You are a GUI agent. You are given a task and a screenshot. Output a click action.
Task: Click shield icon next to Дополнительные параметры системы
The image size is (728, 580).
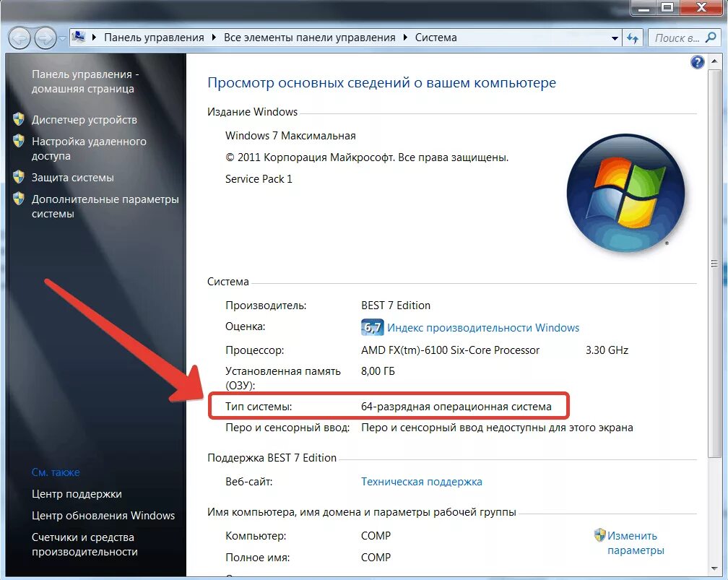[19, 199]
